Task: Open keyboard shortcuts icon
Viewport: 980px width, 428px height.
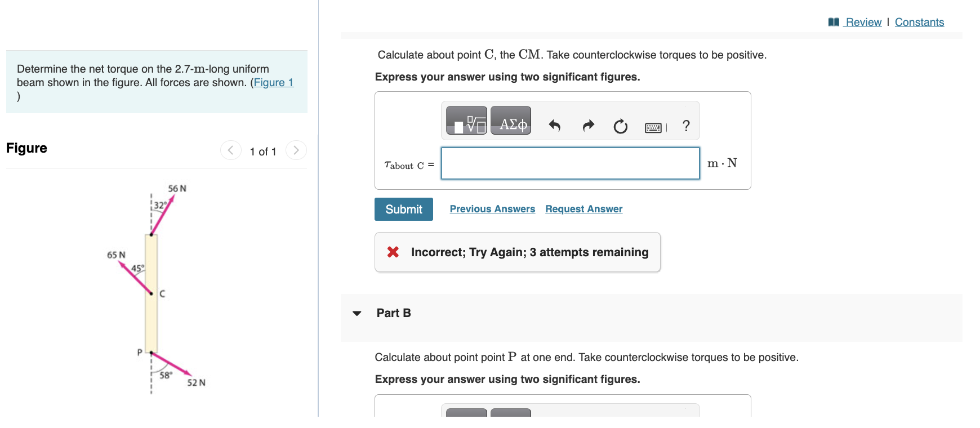Action: 654,127
